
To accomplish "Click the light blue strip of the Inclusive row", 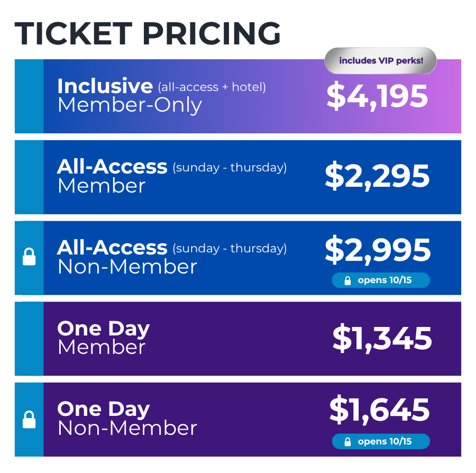I will [29, 96].
